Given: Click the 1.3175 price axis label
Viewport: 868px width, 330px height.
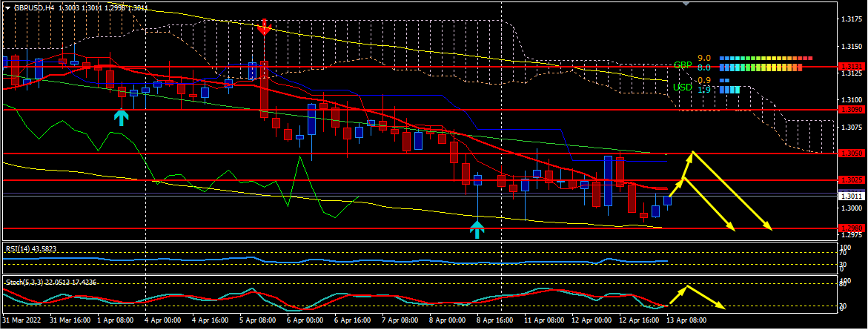Looking at the screenshot, I should tap(852, 19).
